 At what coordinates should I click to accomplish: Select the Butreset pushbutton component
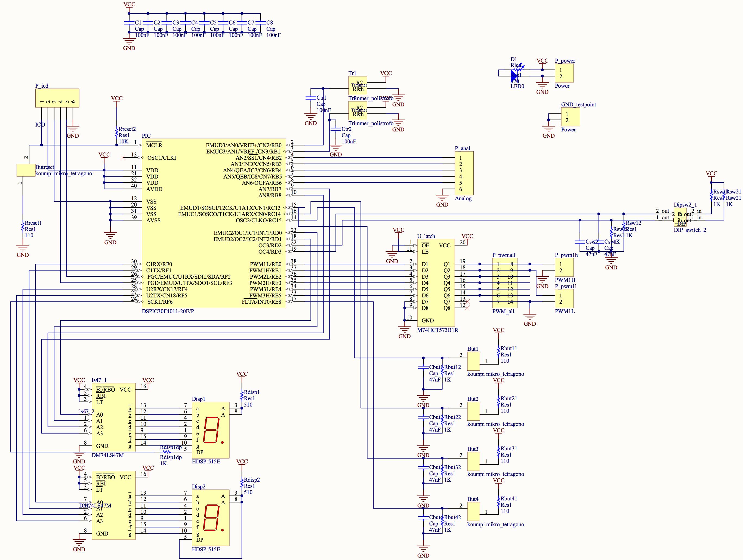[x=26, y=170]
